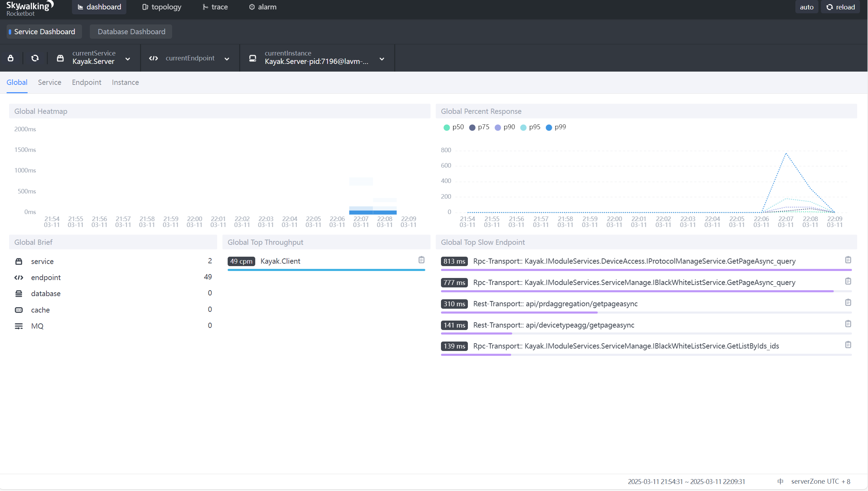Click the refresh icon beside the lock
Viewport: 868px width, 491px height.
coord(35,58)
